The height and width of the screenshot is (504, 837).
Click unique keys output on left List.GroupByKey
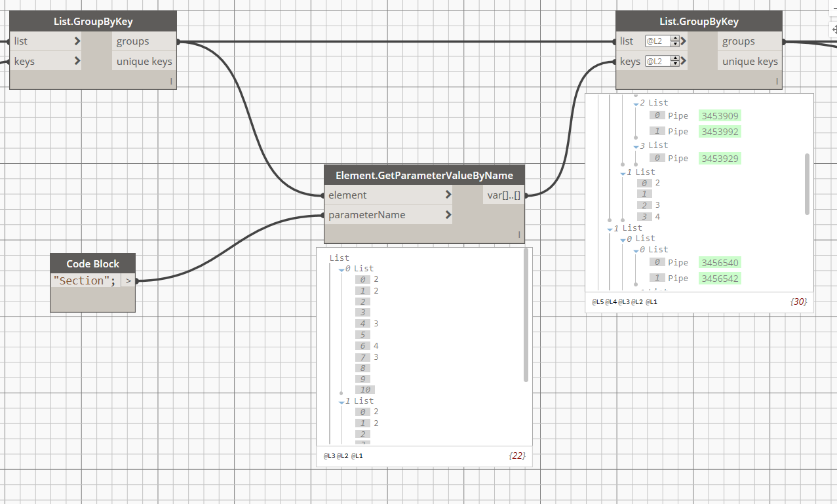pyautogui.click(x=144, y=62)
